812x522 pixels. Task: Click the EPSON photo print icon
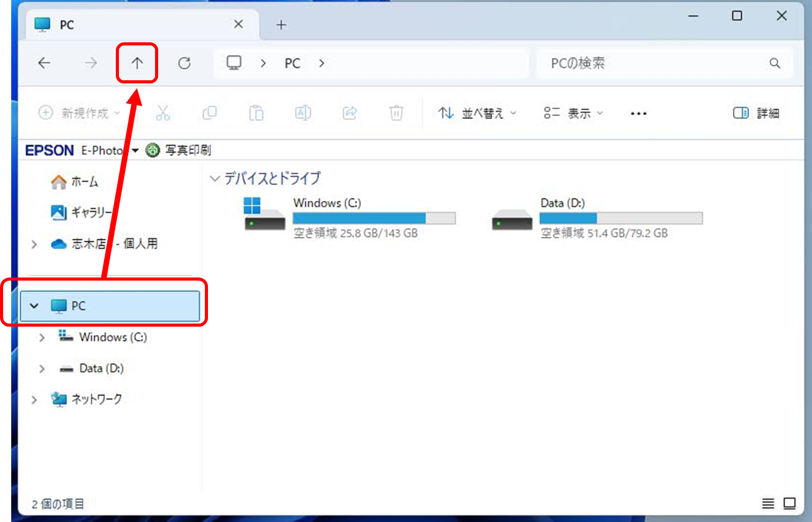coord(153,150)
